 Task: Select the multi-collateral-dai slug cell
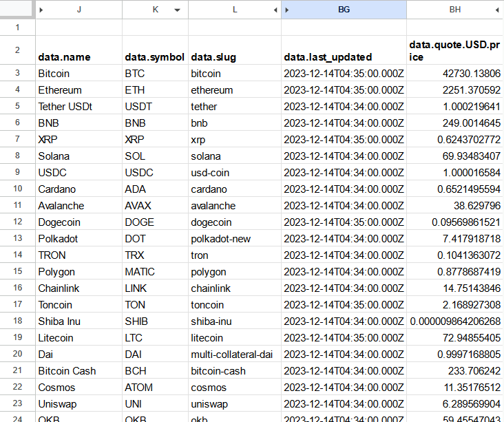click(235, 355)
